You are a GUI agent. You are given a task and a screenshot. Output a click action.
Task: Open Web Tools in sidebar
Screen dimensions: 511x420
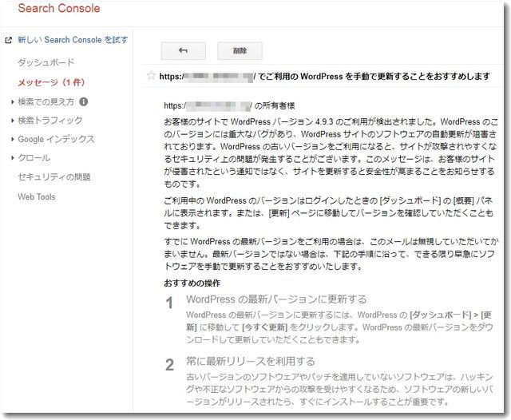coord(37,196)
